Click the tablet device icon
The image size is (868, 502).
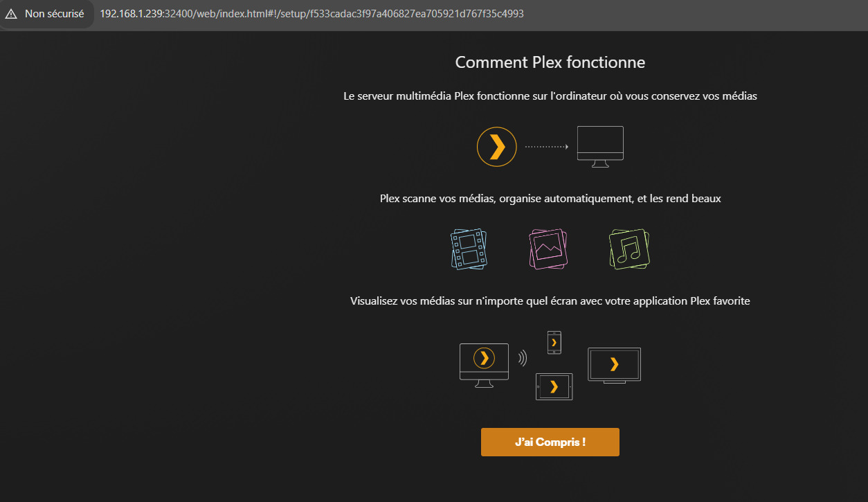click(x=554, y=387)
